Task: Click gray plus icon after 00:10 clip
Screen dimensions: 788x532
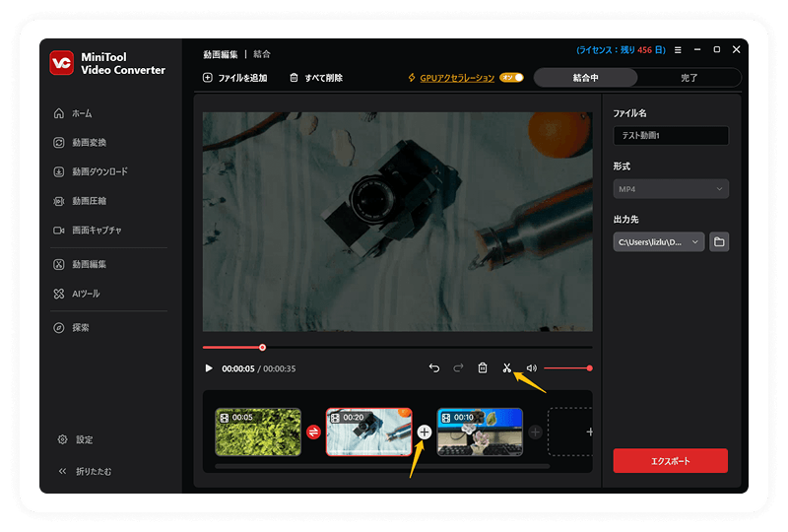Action: click(535, 432)
